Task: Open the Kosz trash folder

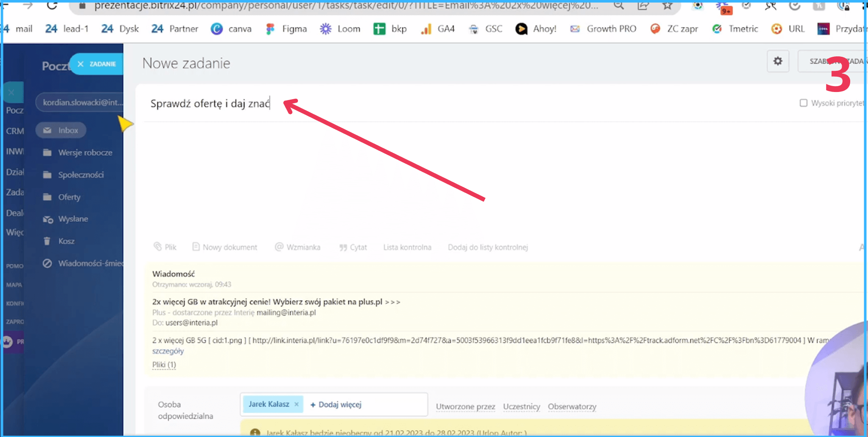Action: point(66,241)
